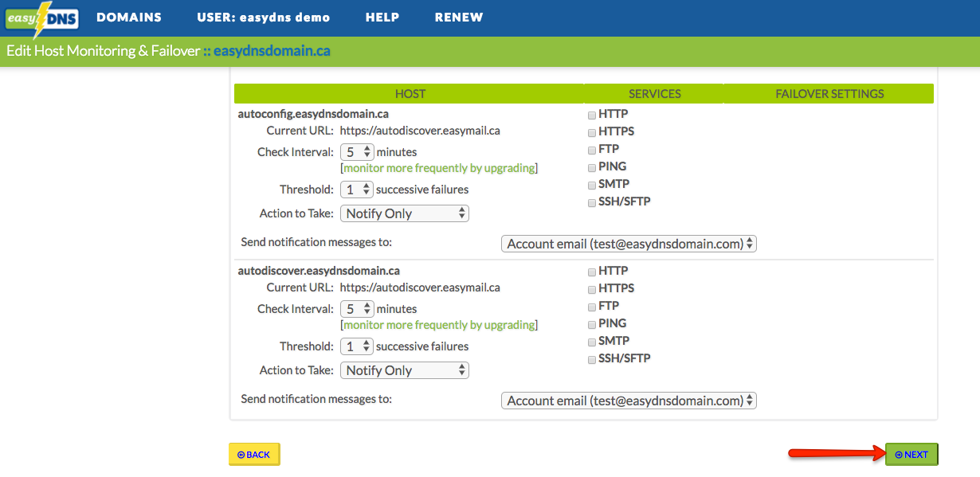Screen dimensions: 980x477
Task: Click the HOST column header
Action: (x=410, y=93)
